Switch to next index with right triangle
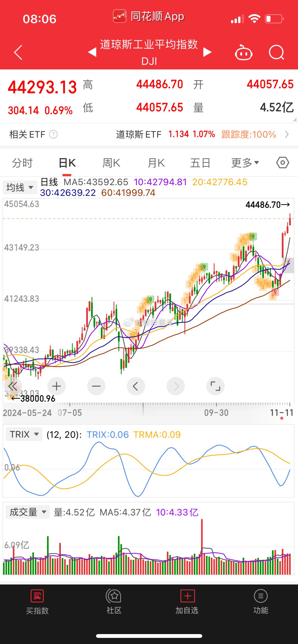The width and height of the screenshot is (298, 644). [x=207, y=52]
